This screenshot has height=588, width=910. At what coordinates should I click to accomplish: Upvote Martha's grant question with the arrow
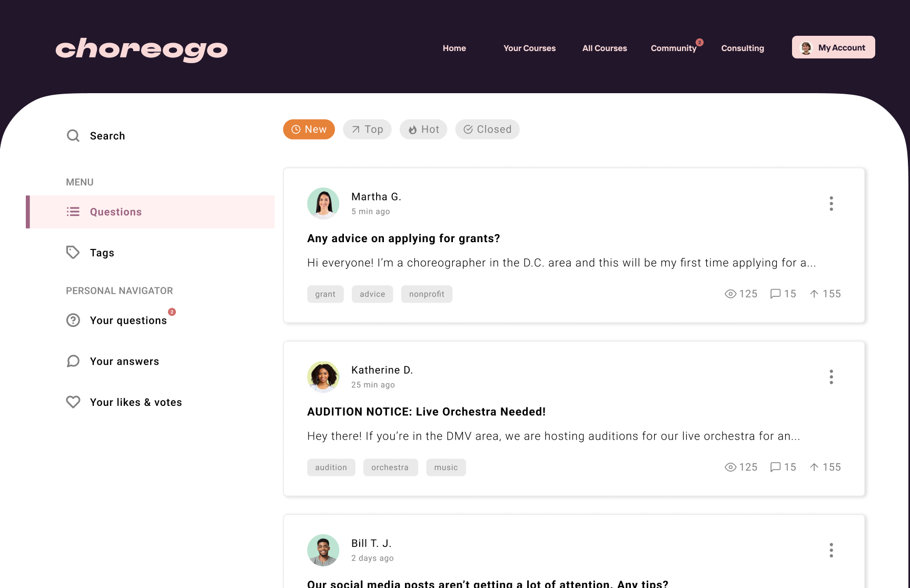pos(814,294)
